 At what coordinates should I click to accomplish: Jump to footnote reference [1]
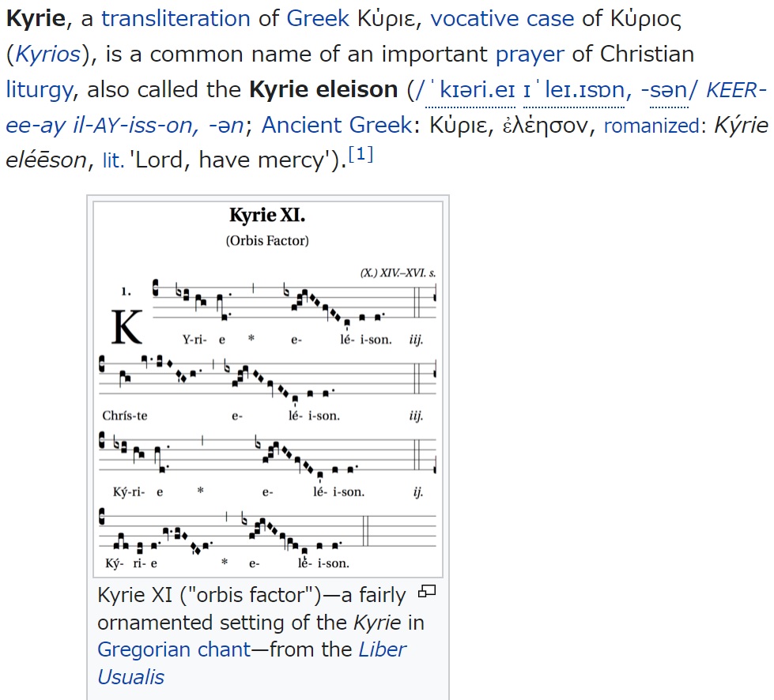pos(361,155)
